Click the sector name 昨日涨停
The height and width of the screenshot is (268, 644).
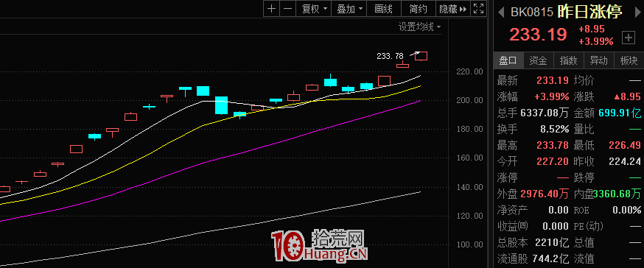tap(589, 12)
